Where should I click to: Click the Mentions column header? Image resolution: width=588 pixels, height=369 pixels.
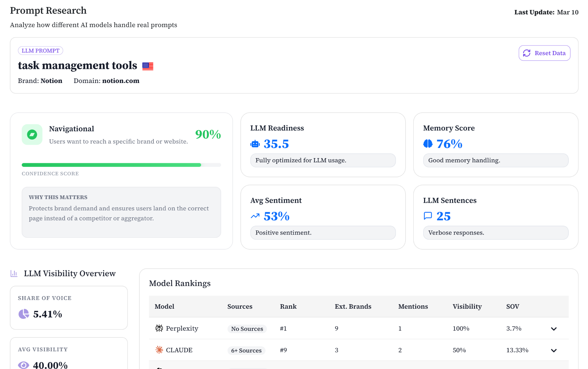tap(413, 307)
